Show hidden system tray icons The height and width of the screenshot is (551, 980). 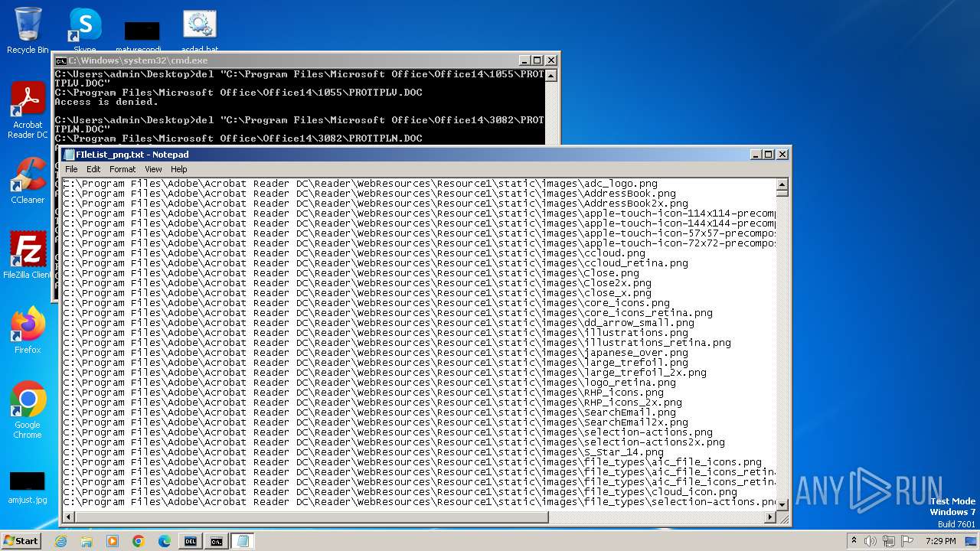point(854,540)
